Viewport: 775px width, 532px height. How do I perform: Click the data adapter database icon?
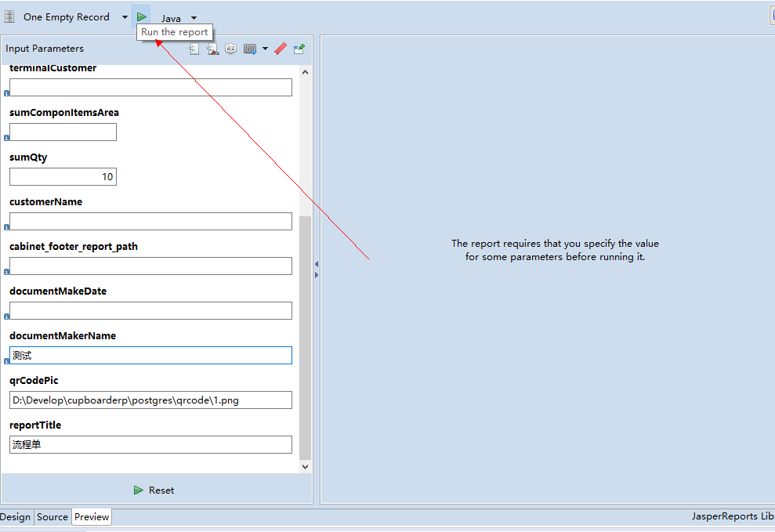pos(9,16)
